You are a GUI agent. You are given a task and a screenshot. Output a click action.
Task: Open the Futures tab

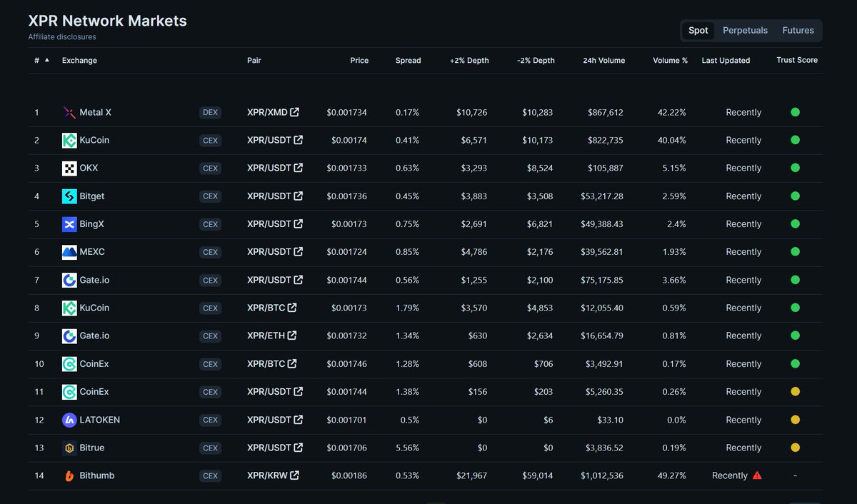pos(798,30)
